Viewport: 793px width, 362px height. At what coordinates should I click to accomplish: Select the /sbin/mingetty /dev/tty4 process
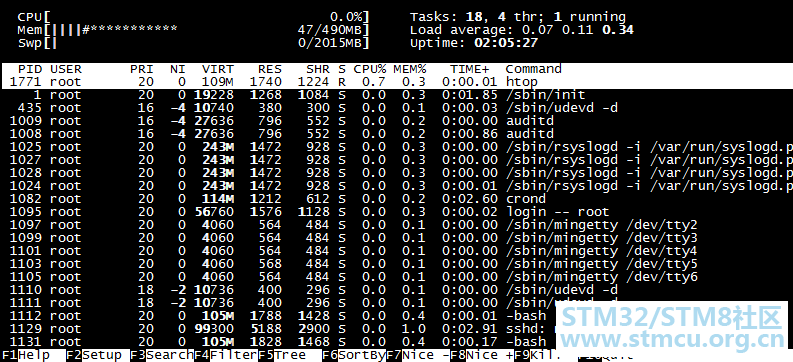tap(396, 251)
